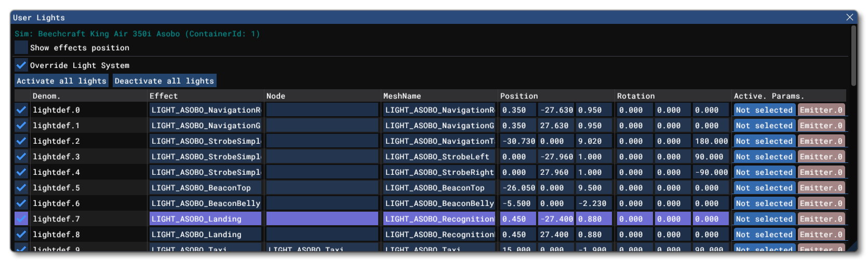Image resolution: width=868 pixels, height=262 pixels.
Task: Select the Effect column header
Action: (x=164, y=96)
